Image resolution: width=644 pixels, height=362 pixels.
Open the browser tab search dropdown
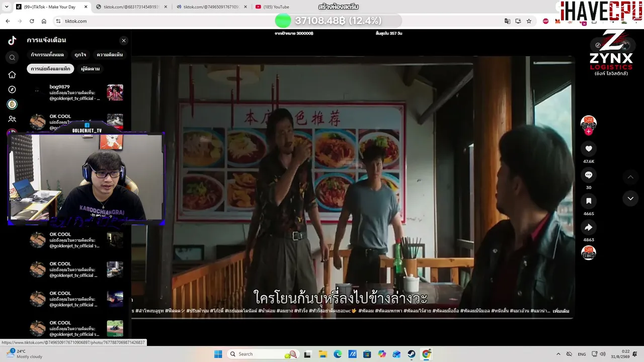(x=8, y=7)
